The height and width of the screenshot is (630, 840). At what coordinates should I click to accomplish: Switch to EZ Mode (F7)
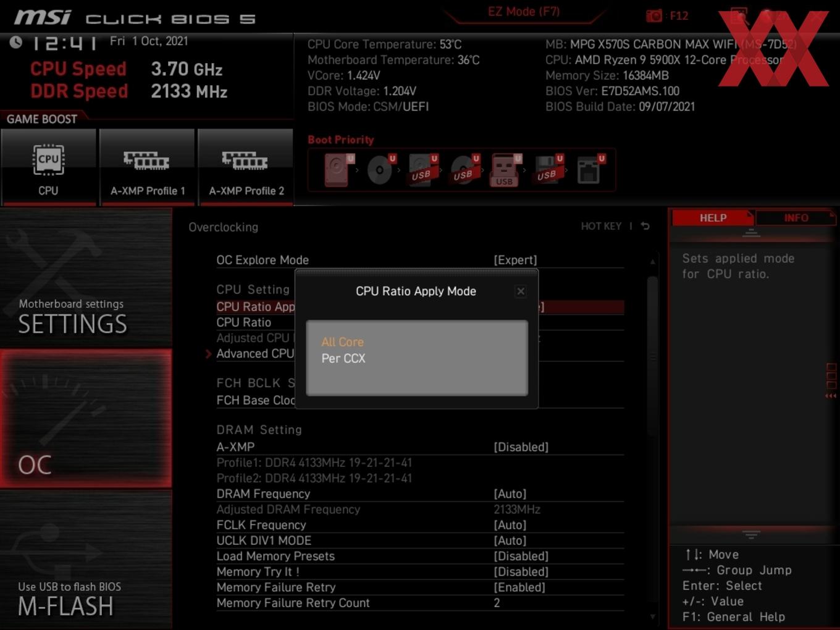(524, 11)
